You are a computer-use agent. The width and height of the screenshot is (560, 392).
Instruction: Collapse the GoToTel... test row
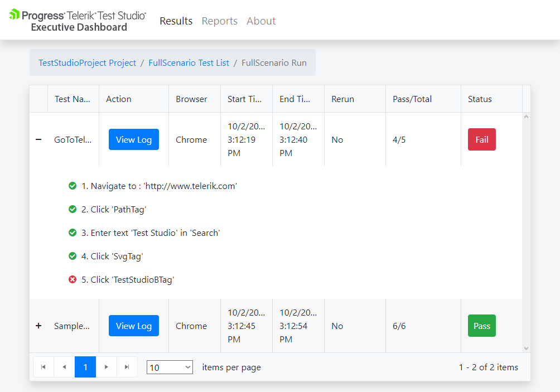click(x=38, y=139)
